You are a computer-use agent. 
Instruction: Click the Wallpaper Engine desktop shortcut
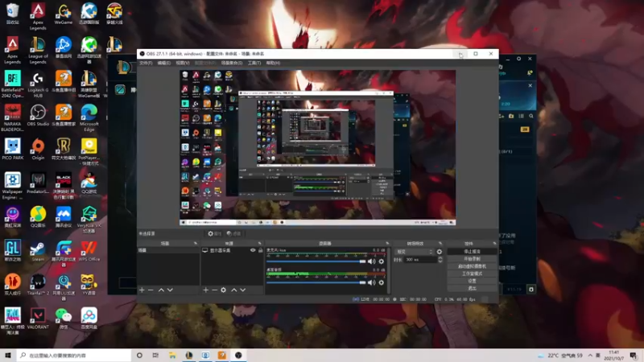point(12,186)
